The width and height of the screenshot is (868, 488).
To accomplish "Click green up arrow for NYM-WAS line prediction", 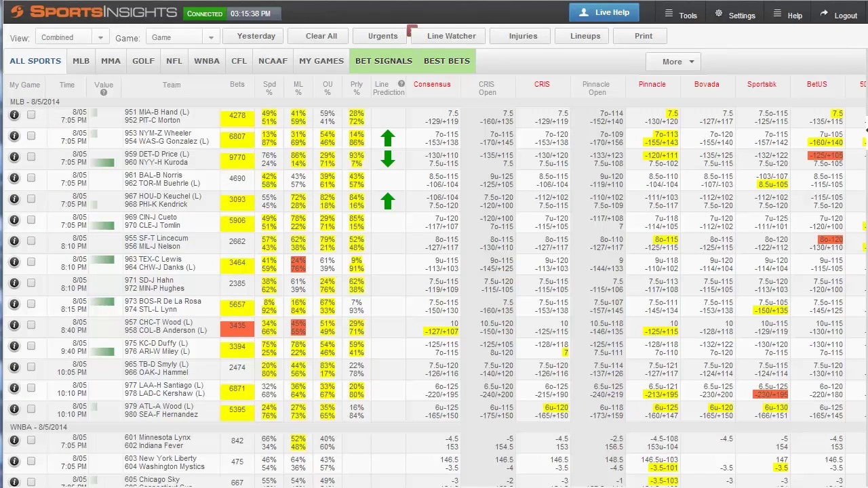I will click(x=387, y=138).
